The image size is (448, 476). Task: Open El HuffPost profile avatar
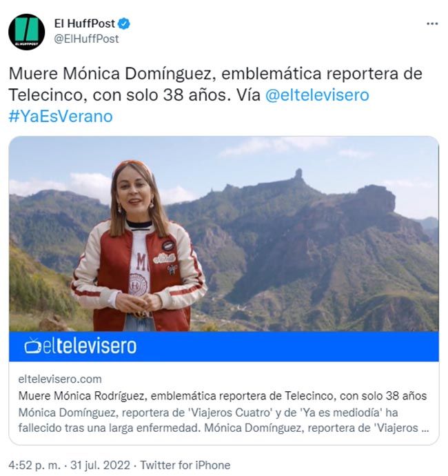click(x=27, y=32)
